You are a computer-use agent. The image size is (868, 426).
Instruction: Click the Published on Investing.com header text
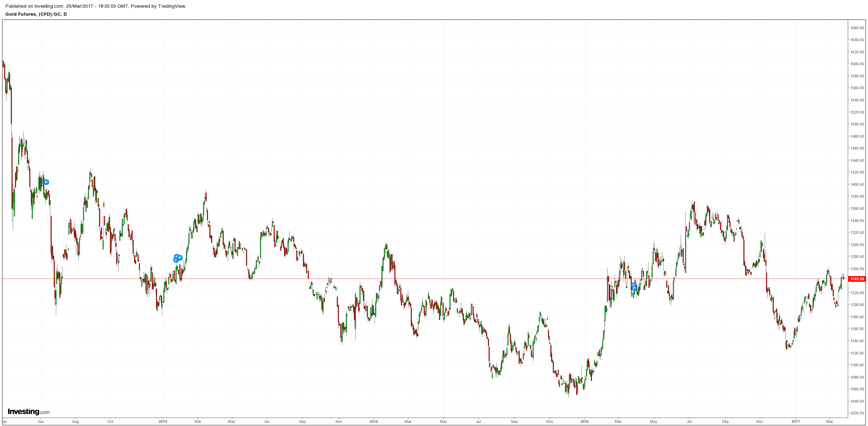click(x=96, y=6)
